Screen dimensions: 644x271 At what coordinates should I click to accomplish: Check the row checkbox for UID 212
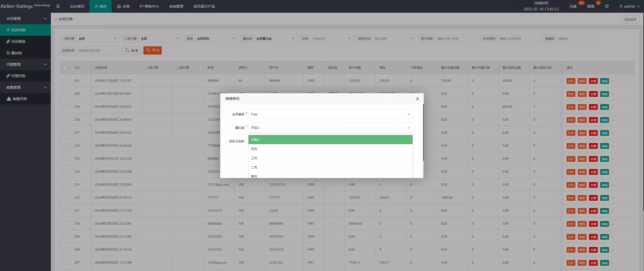65,198
